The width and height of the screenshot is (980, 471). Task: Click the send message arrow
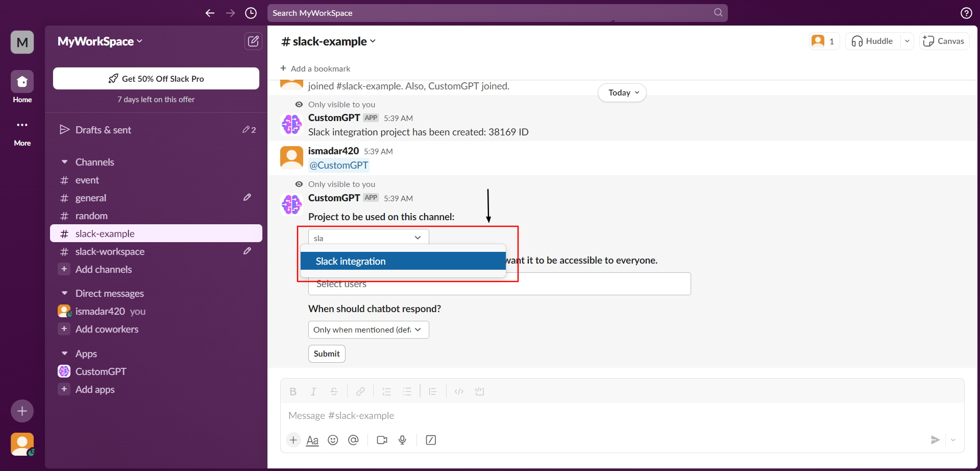pos(935,440)
